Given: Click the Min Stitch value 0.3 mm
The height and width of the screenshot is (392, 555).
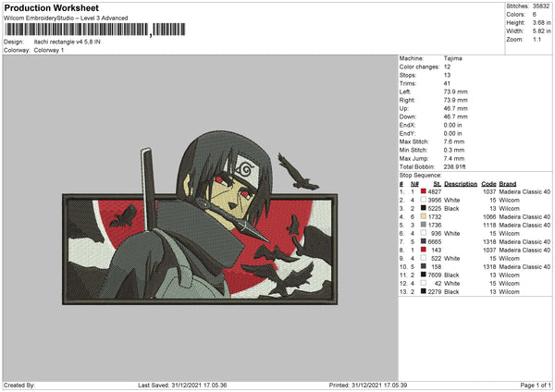Looking at the screenshot, I should coord(454,150).
